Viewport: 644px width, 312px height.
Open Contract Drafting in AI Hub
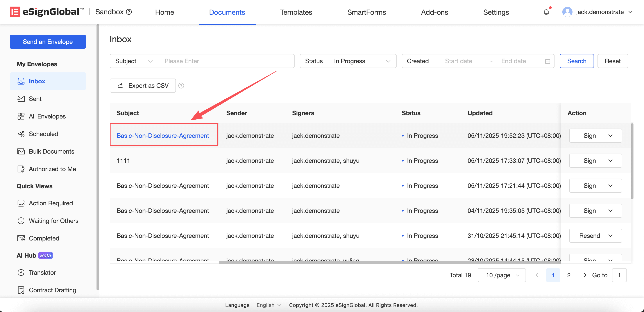[x=52, y=290]
